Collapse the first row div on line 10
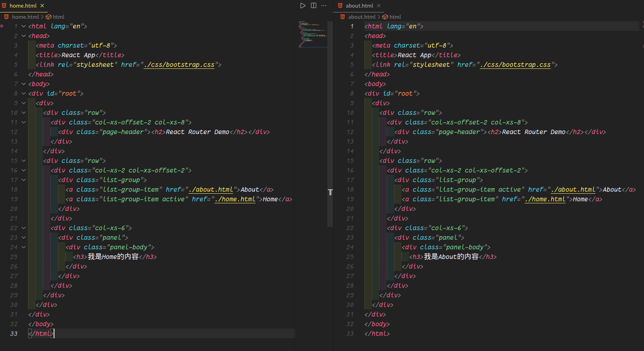This screenshot has height=351, width=644. [x=24, y=113]
